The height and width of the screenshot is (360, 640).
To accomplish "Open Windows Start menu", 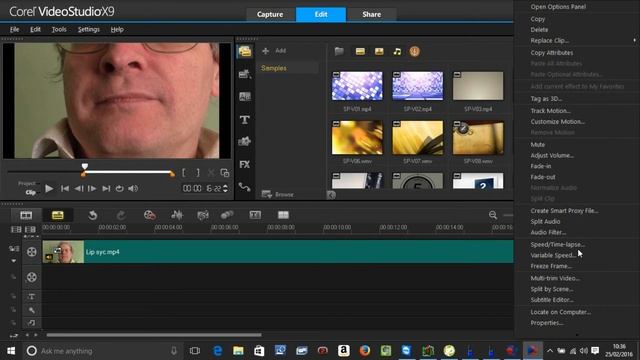I will pos(11,351).
